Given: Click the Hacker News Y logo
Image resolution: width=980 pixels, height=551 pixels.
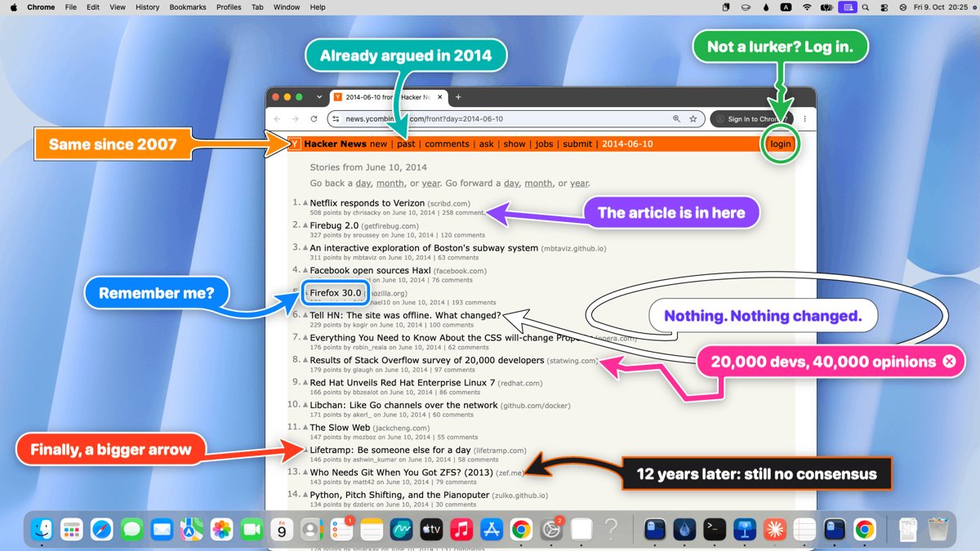Looking at the screenshot, I should pyautogui.click(x=295, y=144).
